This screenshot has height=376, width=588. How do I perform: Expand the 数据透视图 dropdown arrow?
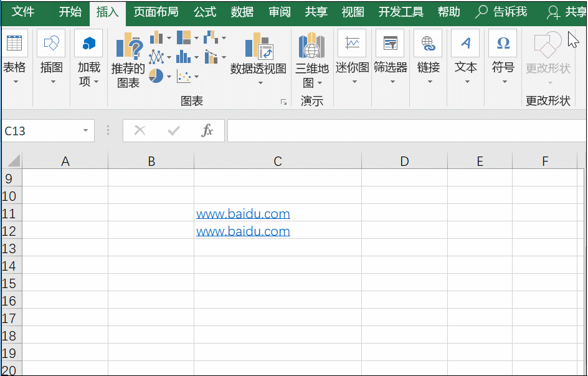(260, 82)
